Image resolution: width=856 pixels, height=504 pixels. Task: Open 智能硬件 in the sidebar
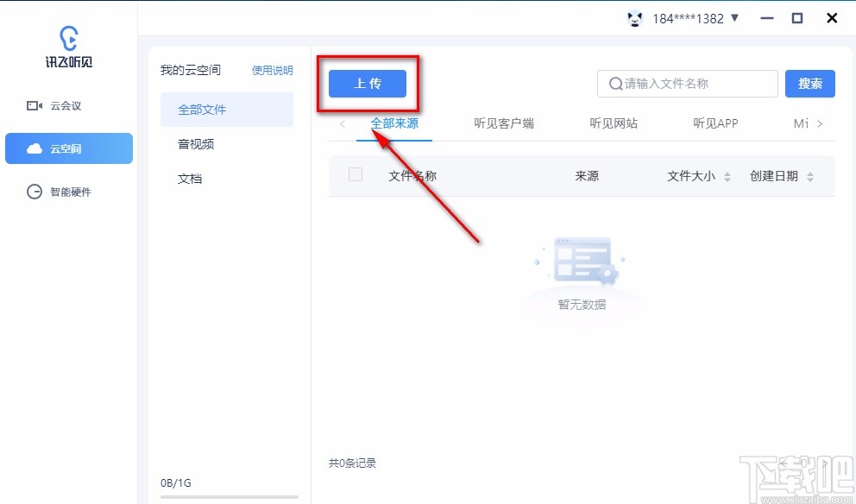69,192
